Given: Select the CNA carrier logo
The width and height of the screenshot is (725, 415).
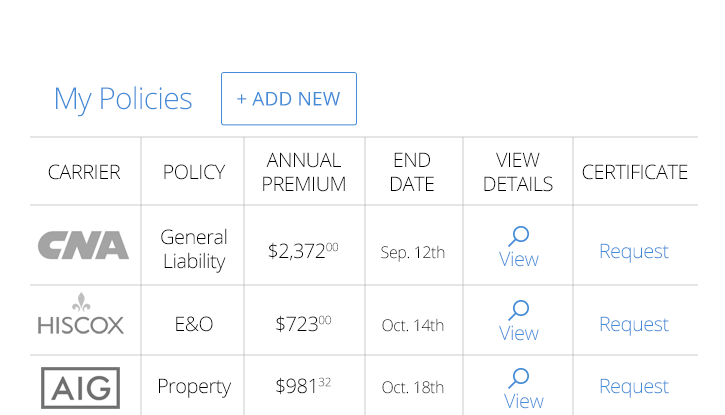Looking at the screenshot, I should (x=83, y=245).
